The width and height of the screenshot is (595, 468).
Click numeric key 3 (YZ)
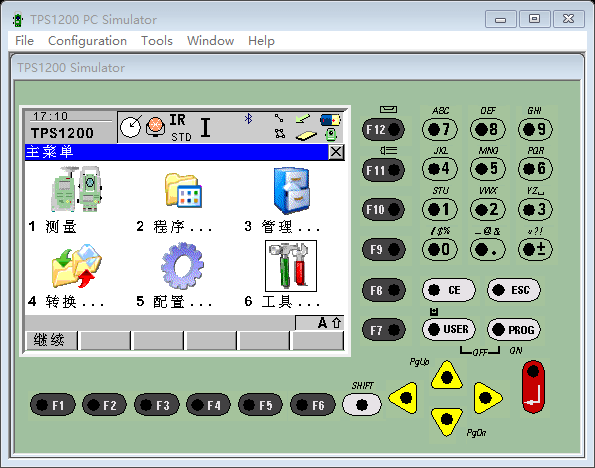(535, 209)
